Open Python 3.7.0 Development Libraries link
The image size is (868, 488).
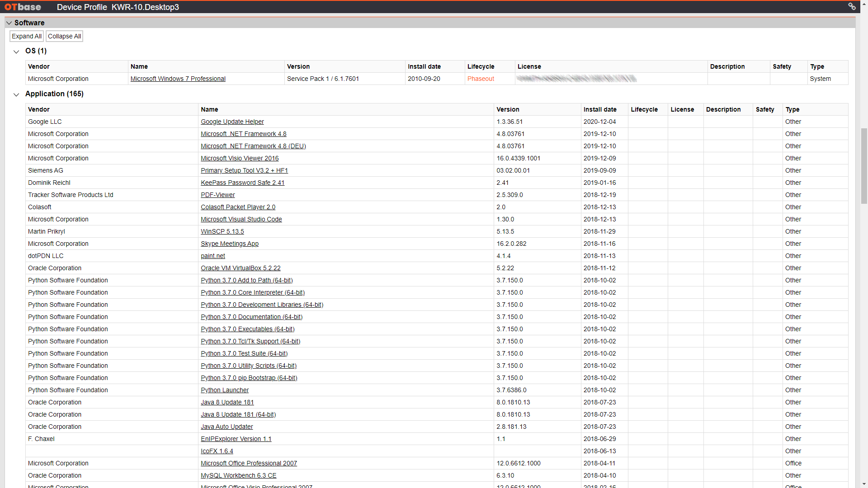(x=262, y=305)
